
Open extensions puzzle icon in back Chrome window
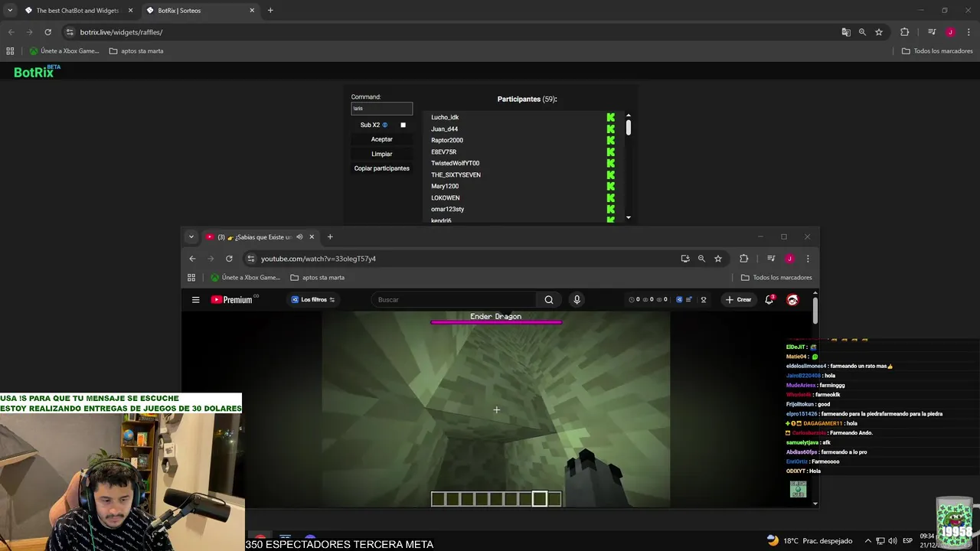(x=904, y=32)
